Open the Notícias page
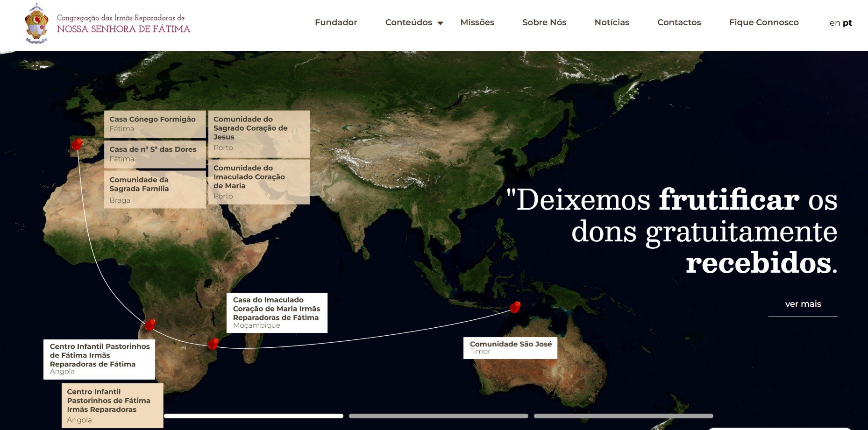Viewport: 868px width, 430px height. point(612,22)
